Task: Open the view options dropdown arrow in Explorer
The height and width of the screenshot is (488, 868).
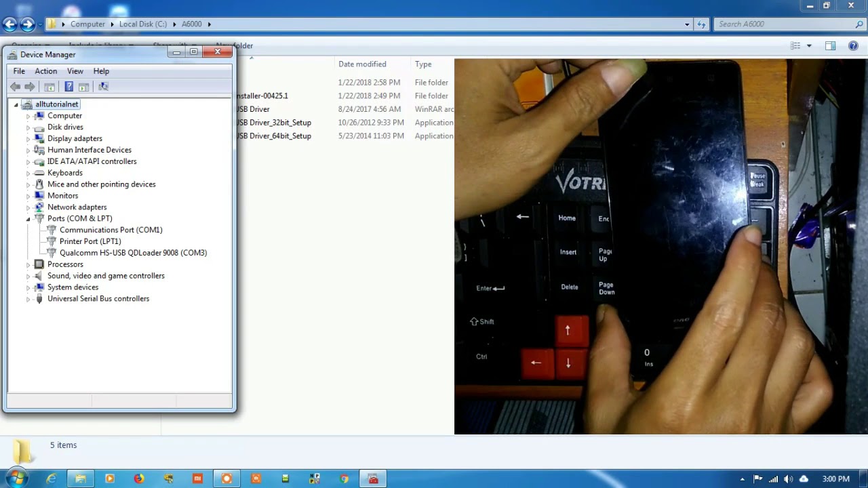Action: point(809,45)
